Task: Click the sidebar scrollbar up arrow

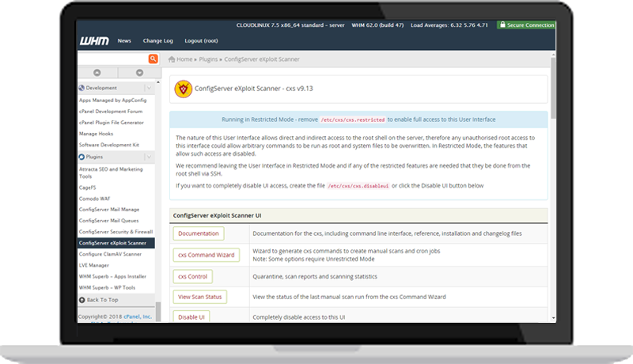Action: (x=157, y=82)
